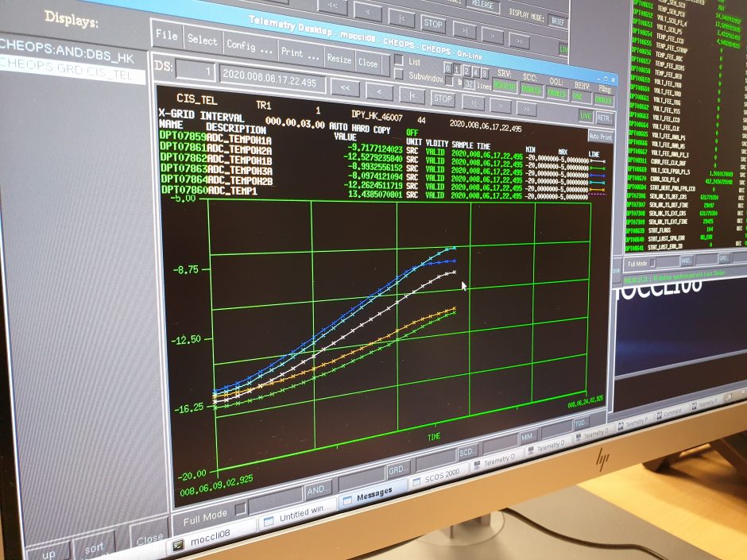Screen dimensions: 747x560
Task: Select the 0 subwindow number button
Action: [448, 68]
